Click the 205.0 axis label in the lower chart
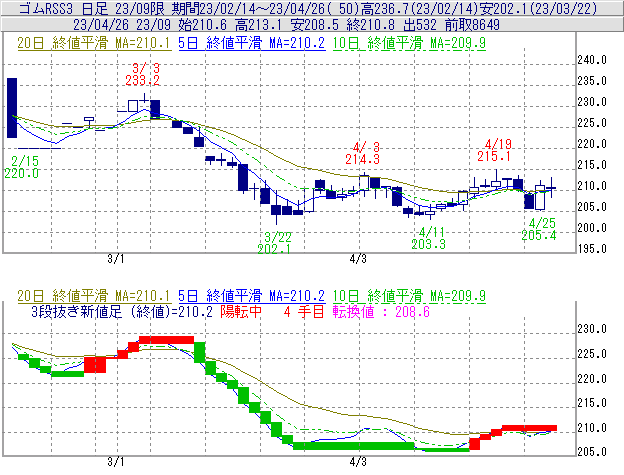Screen dimensions: 624x475 point(592,452)
